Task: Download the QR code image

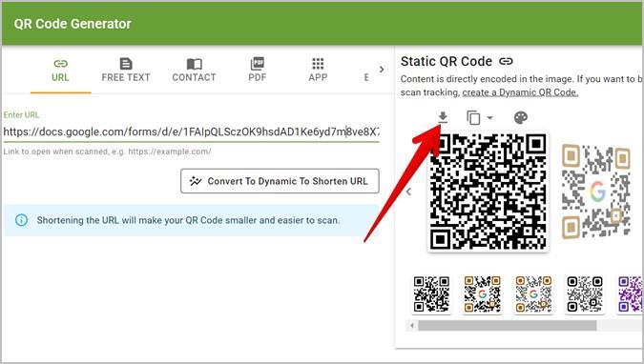Action: pos(443,117)
